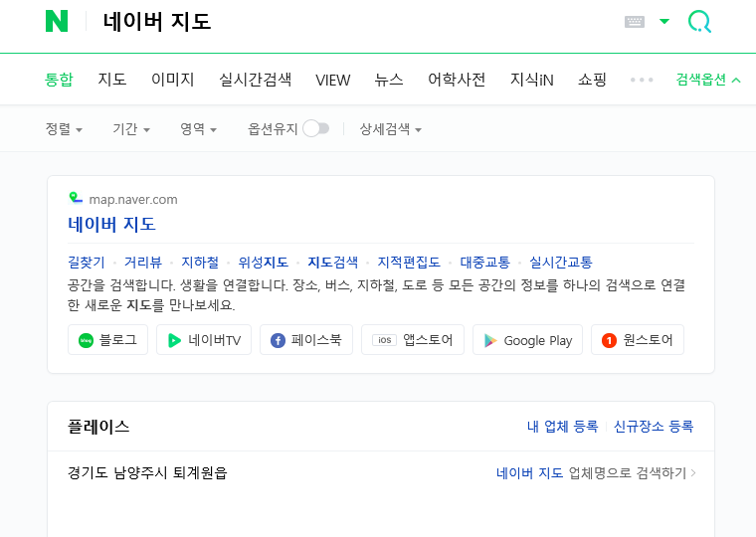The height and width of the screenshot is (537, 756).
Task: Open the 정렬 dropdown
Action: [x=64, y=128]
